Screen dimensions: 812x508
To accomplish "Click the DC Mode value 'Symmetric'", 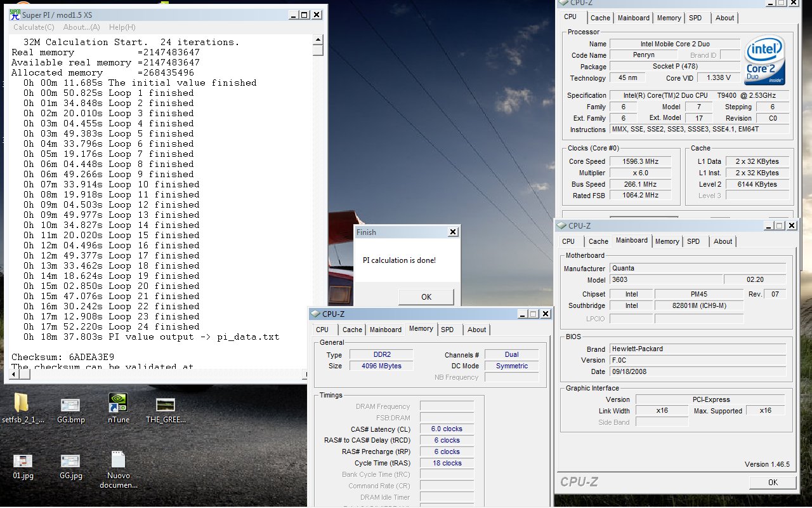I will tap(511, 366).
